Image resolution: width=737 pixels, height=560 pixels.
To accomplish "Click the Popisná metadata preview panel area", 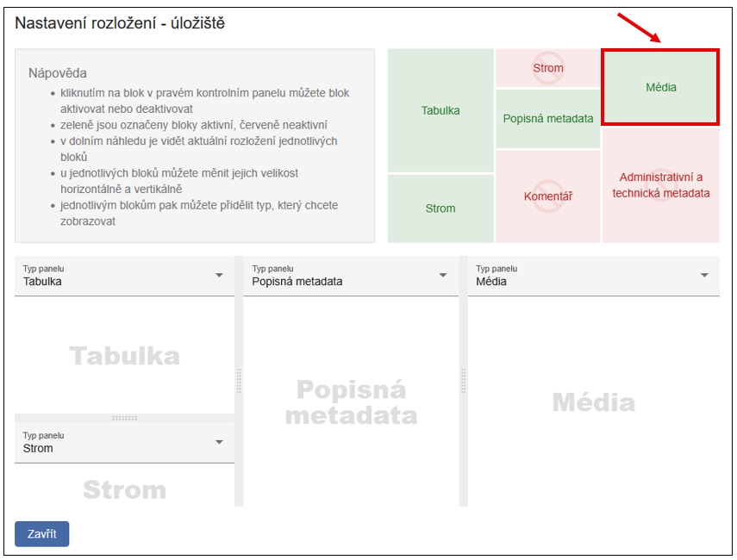I will click(x=351, y=401).
